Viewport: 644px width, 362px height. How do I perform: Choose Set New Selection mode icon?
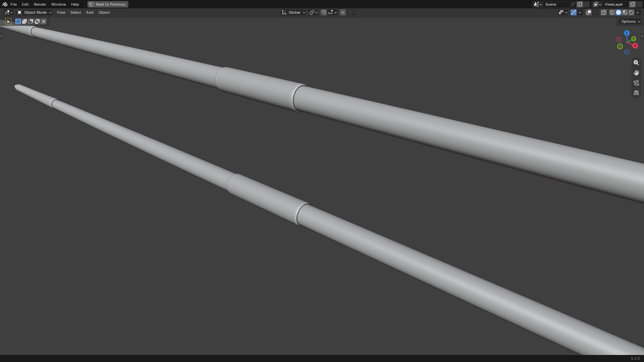18,21
